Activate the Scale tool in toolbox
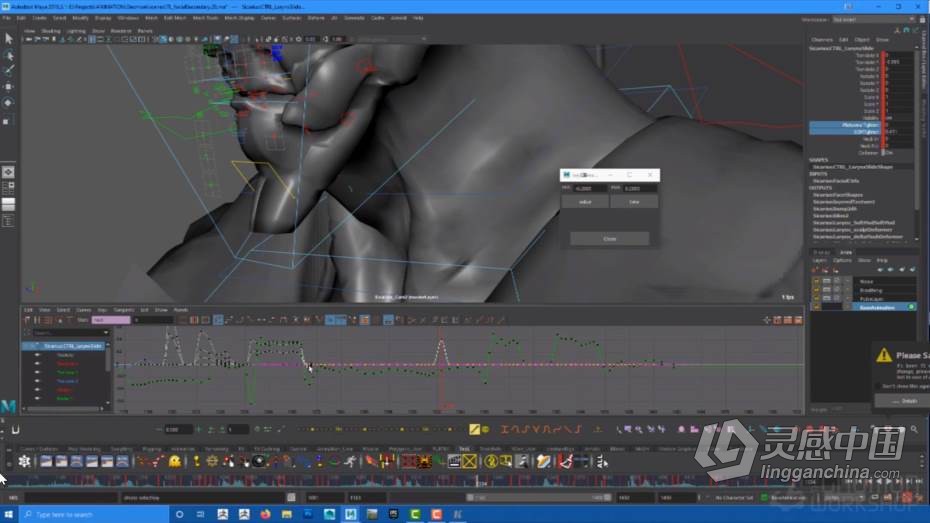The image size is (930, 523). click(x=7, y=121)
